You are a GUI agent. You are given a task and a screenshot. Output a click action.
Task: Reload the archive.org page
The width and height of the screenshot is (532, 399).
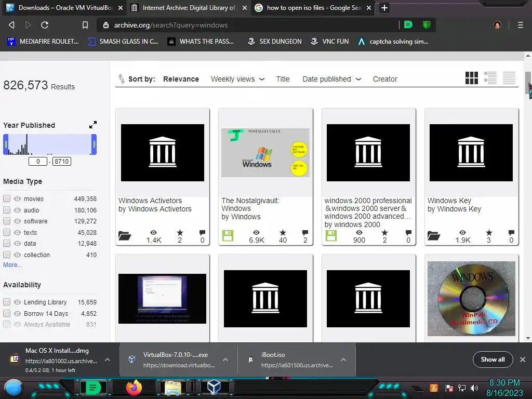(45, 25)
